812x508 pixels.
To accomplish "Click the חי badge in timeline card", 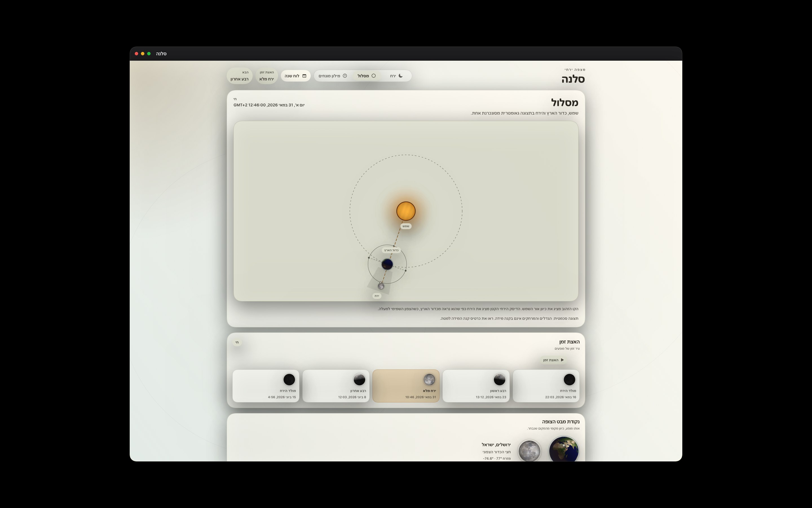I will point(237,342).
